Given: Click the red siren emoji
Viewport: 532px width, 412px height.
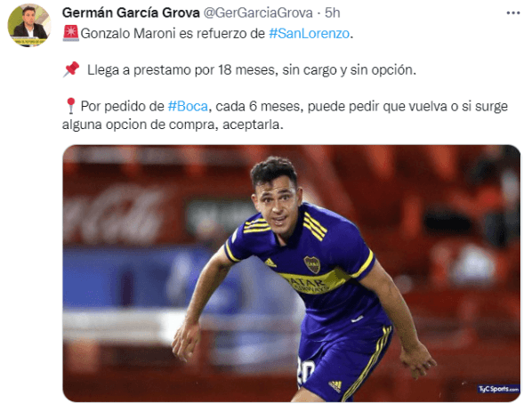Looking at the screenshot, I should click(70, 33).
